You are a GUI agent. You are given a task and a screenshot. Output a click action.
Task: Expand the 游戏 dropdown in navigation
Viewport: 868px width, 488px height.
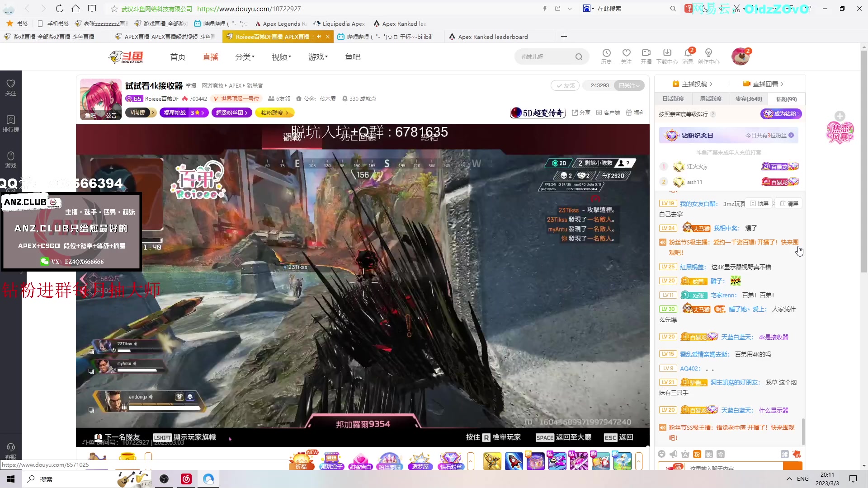pyautogui.click(x=318, y=57)
